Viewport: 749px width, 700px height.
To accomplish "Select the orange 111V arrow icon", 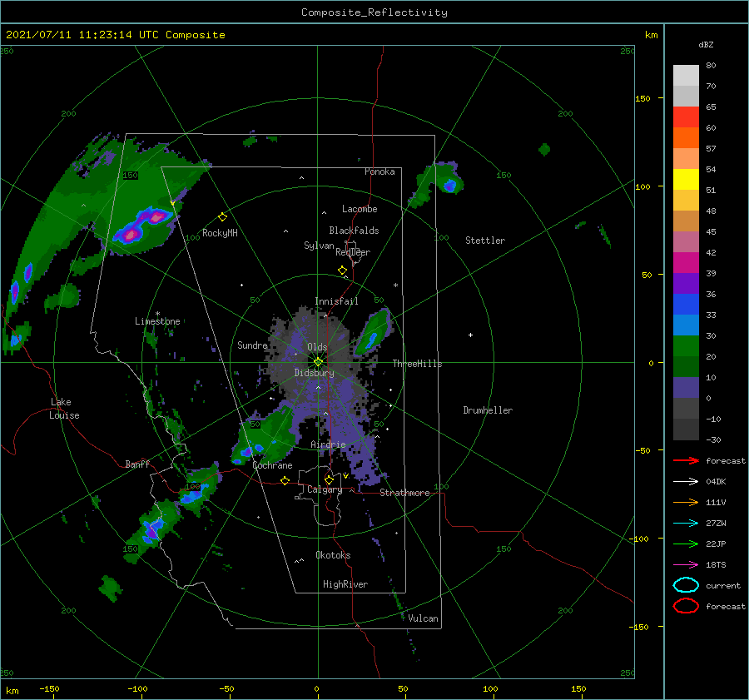I will (x=686, y=502).
